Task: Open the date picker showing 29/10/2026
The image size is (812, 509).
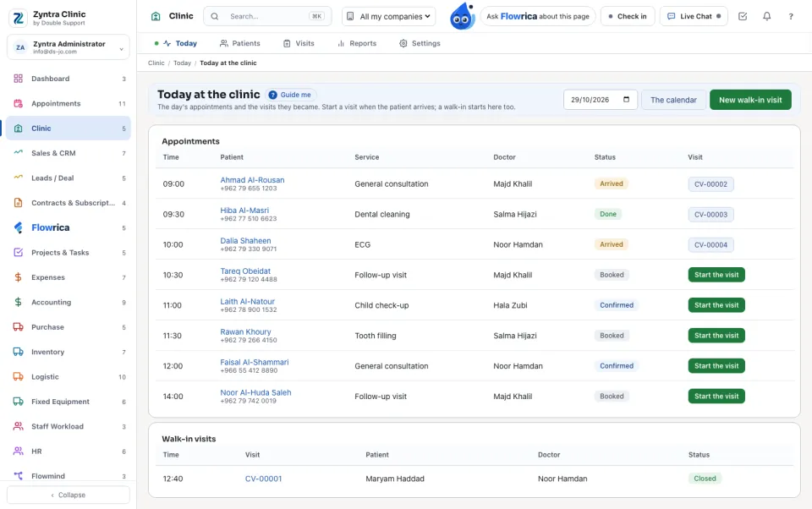Action: 601,100
